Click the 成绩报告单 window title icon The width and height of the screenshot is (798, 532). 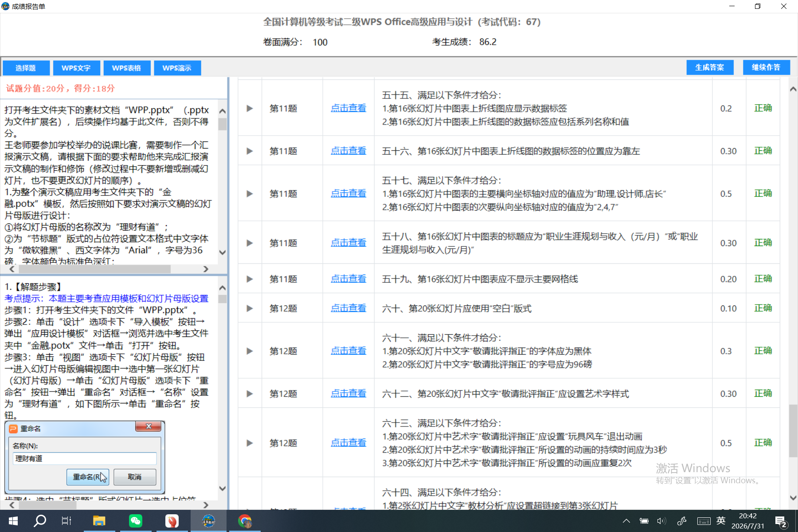coord(5,6)
